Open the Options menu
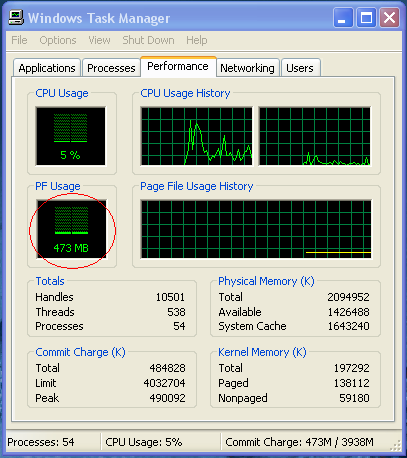Screen dimensions: 407x458 (58, 40)
